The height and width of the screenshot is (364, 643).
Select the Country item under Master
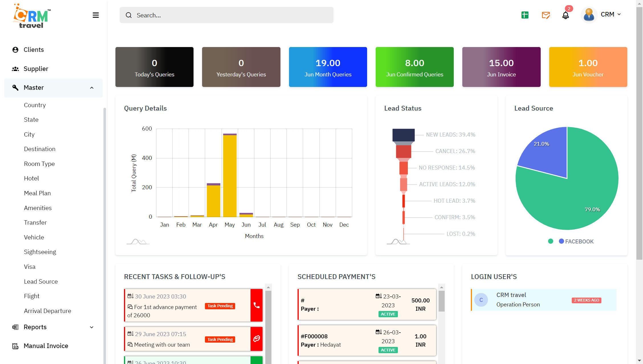[34, 105]
